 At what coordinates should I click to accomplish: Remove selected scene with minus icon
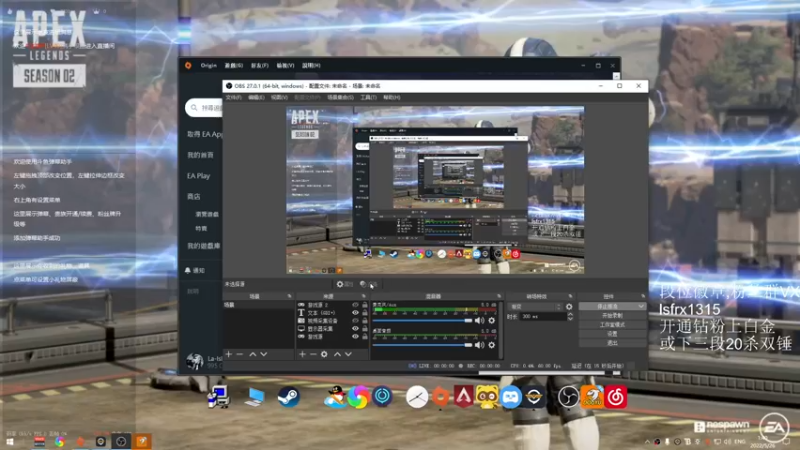tap(240, 354)
